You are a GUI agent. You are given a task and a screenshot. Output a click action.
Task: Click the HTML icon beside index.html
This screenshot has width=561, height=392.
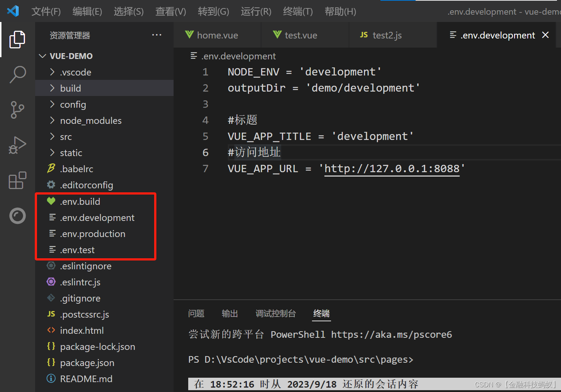(51, 330)
